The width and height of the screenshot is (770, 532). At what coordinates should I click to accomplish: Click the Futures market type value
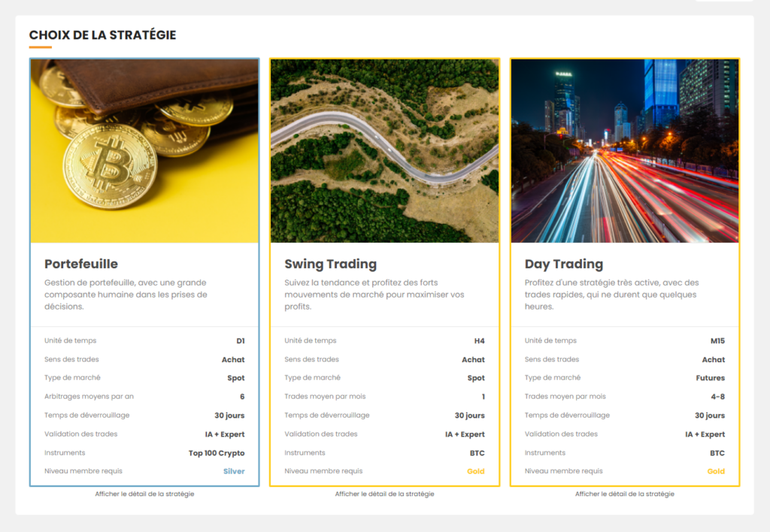click(710, 378)
